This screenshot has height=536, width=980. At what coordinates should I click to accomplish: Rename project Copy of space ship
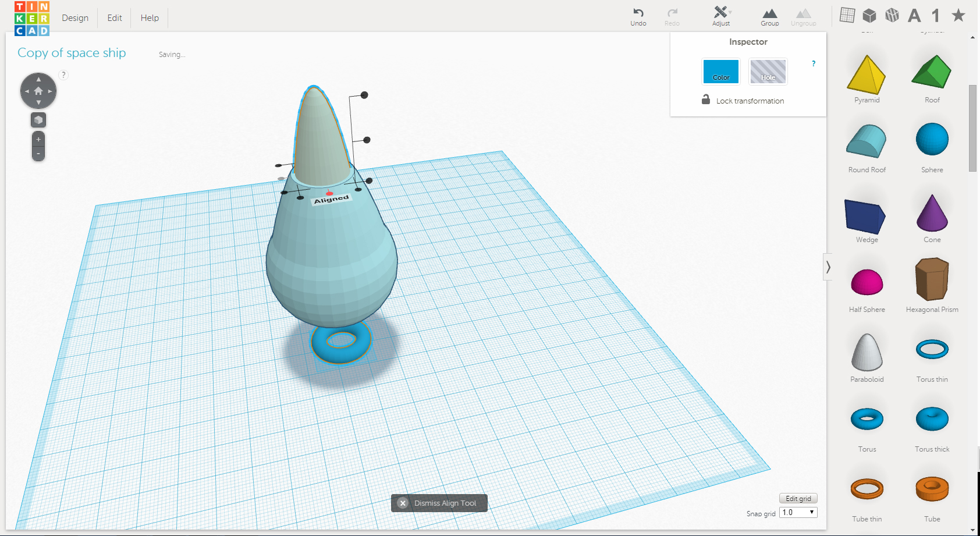[72, 53]
